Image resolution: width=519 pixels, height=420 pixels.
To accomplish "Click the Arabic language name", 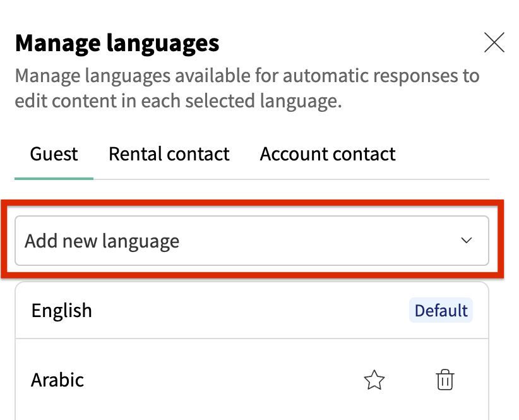I will click(57, 380).
